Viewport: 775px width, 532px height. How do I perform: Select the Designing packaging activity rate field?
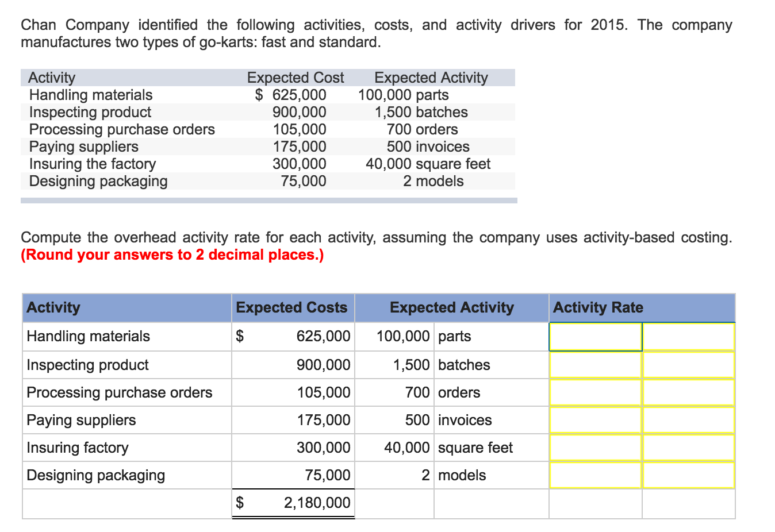pyautogui.click(x=595, y=475)
